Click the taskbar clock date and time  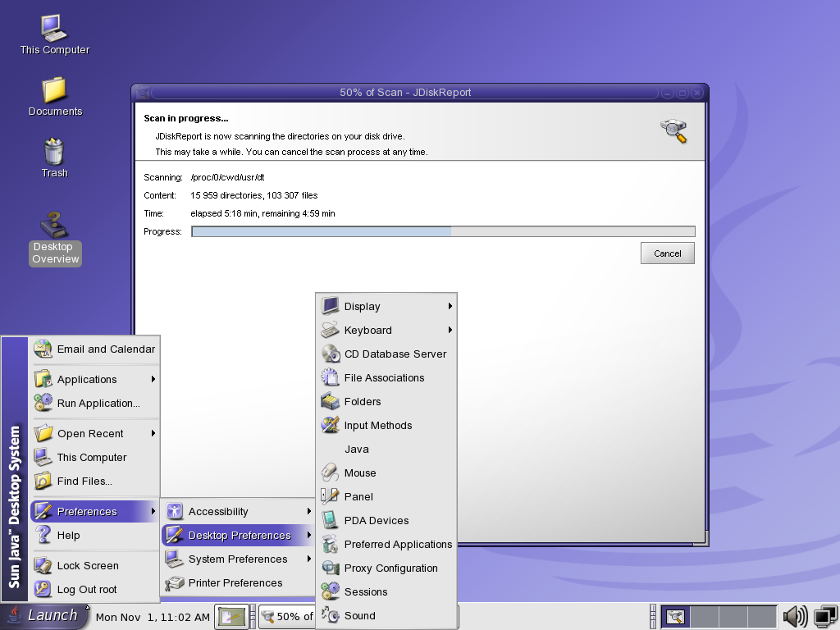pyautogui.click(x=153, y=617)
